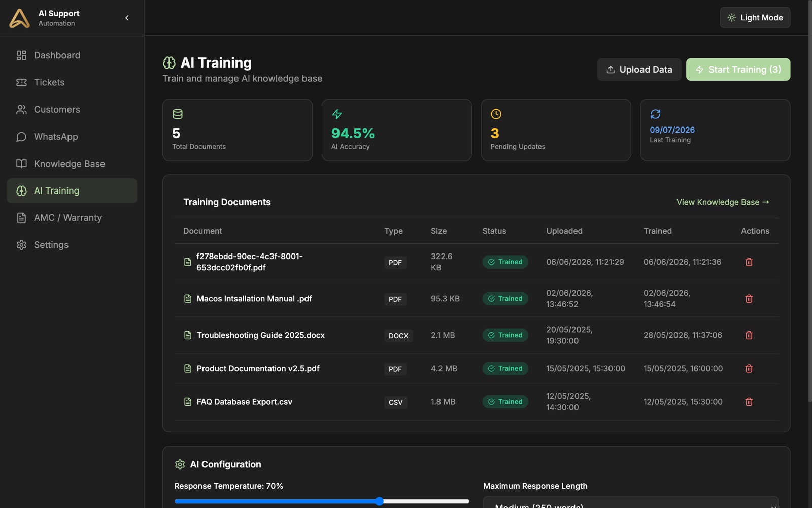Click the Tickets ticket icon in sidebar
812x508 pixels.
pyautogui.click(x=21, y=82)
